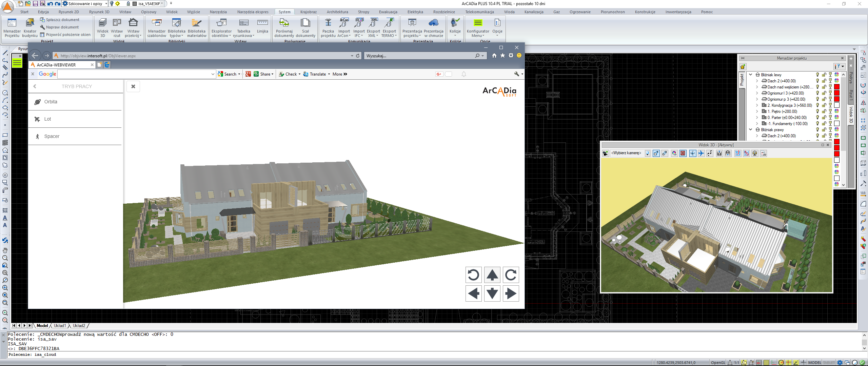Select Orbita mode in web viewer

click(x=75, y=102)
